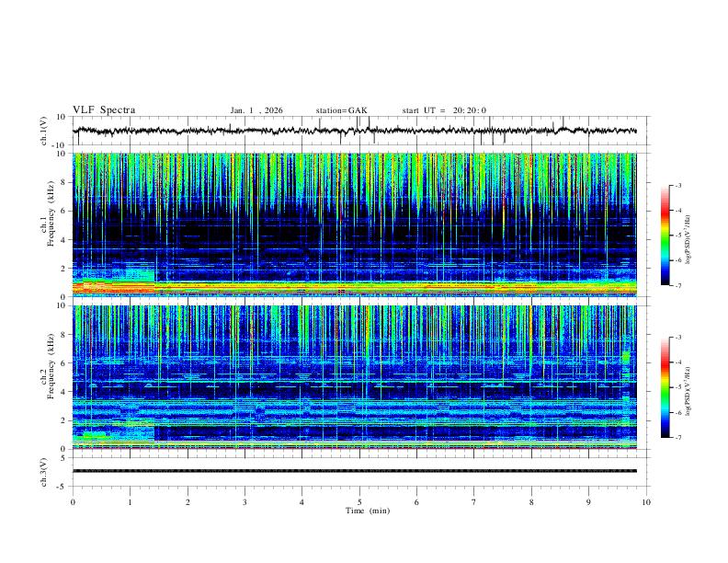This screenshot has width=728, height=563.
Task: Click the station=GAK label
Action: coord(341,110)
